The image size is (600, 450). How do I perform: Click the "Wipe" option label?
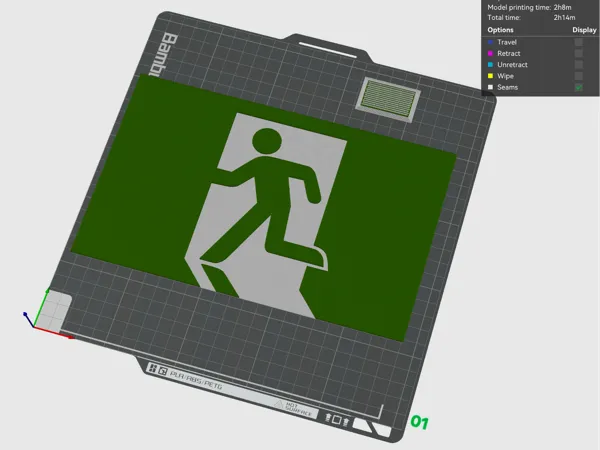tap(505, 76)
